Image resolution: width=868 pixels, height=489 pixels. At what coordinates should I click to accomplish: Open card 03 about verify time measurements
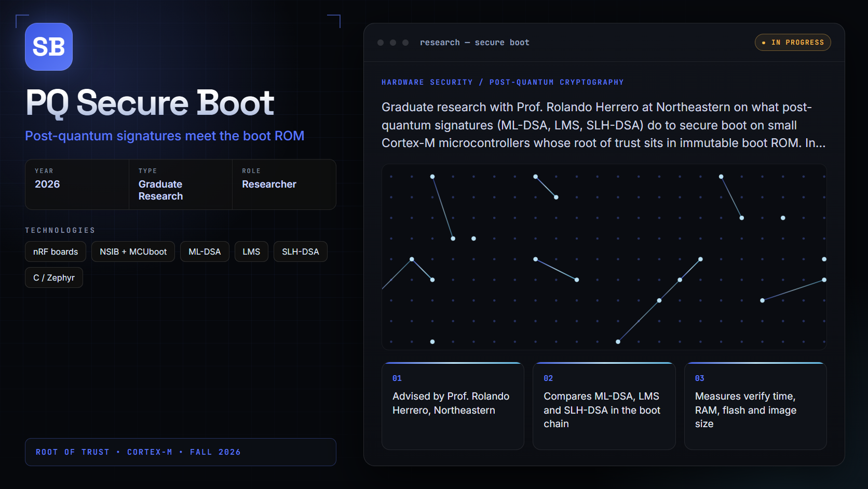pos(755,406)
